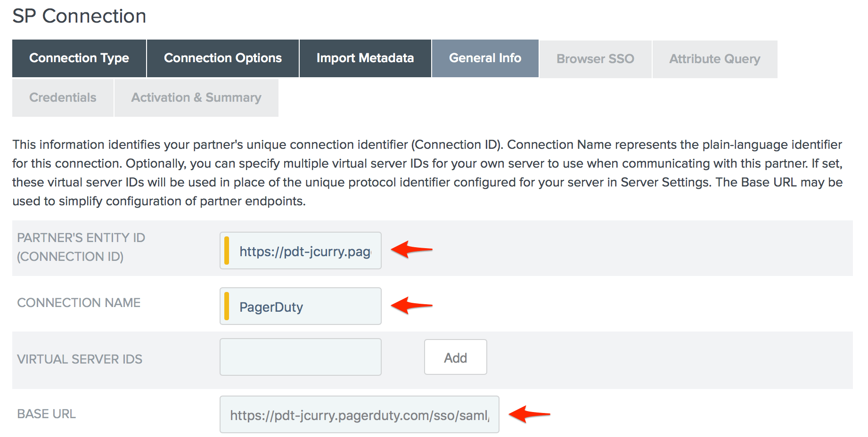This screenshot has height=437, width=868.
Task: Click yellow required marker in Connection Name field
Action: tap(227, 306)
